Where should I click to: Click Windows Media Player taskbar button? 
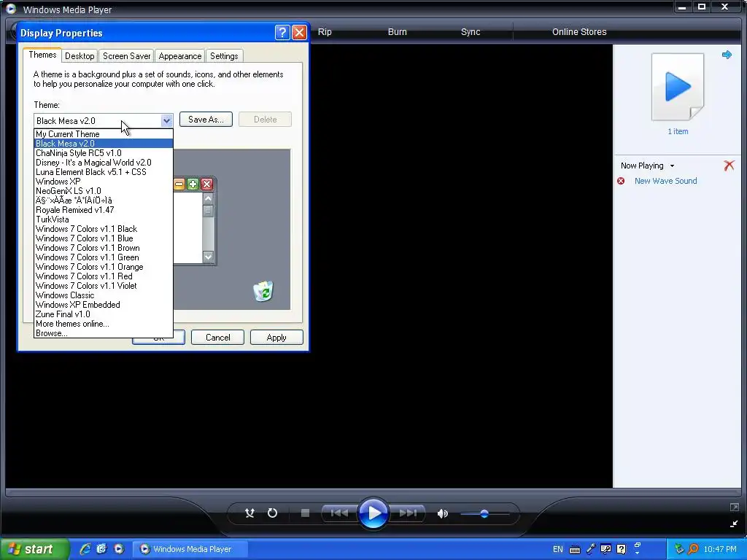tap(190, 549)
